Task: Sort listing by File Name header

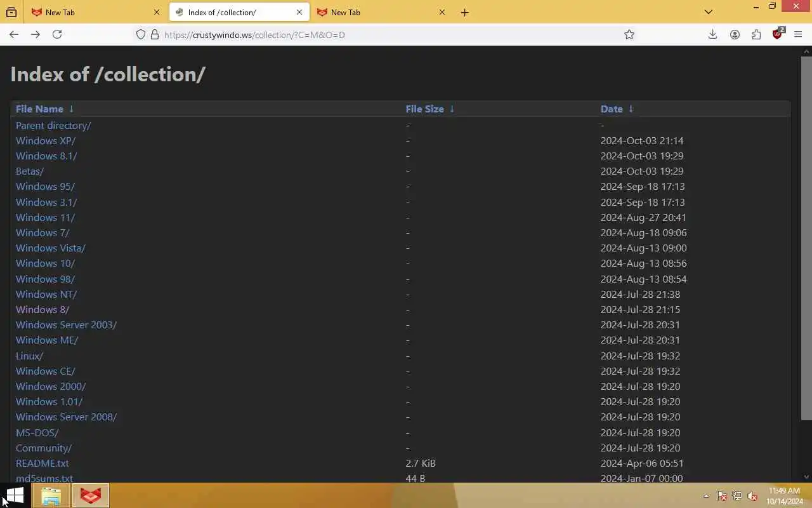Action: click(39, 109)
